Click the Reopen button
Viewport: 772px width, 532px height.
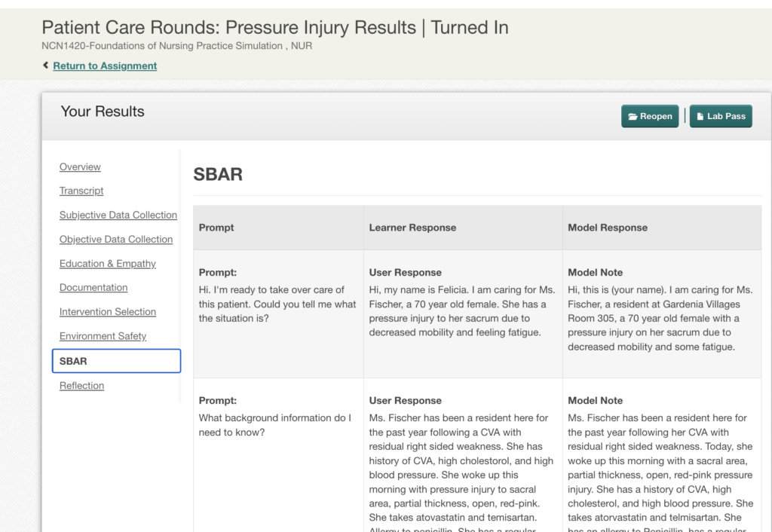(650, 116)
